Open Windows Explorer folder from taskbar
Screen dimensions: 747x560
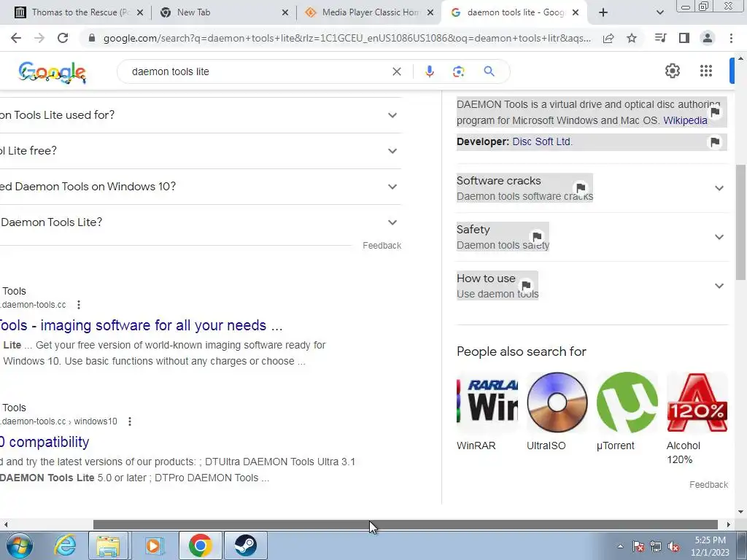(108, 545)
